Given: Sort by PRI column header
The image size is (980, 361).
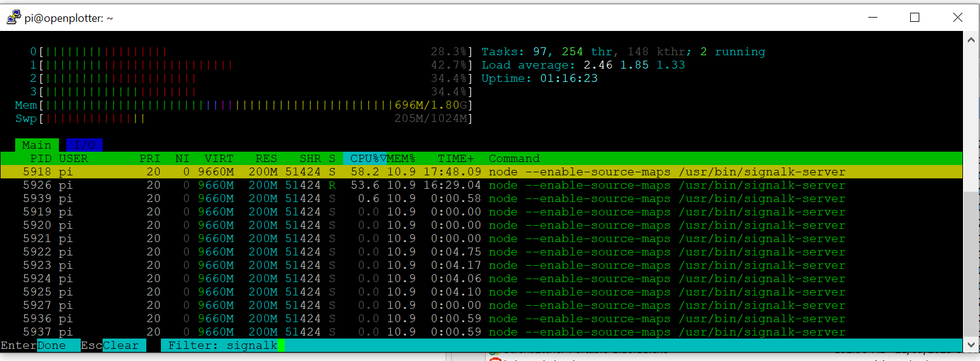Looking at the screenshot, I should (x=150, y=158).
